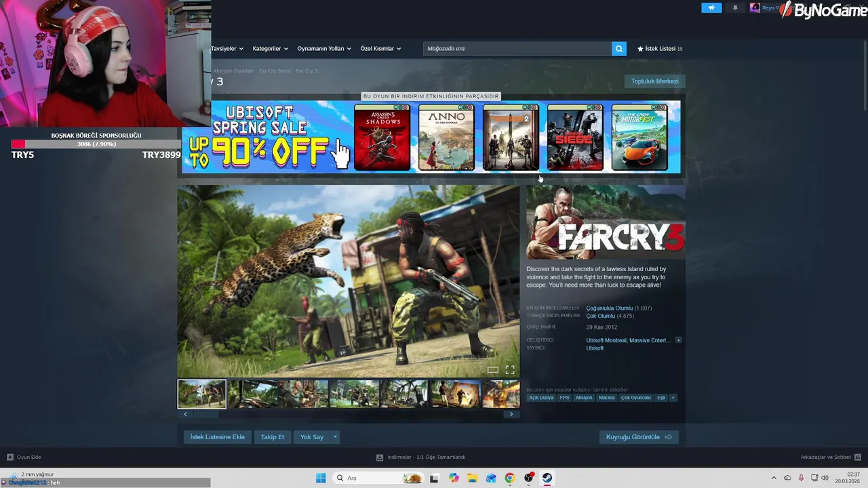Open Far Cry Serisi breadcrumb link
The image size is (868, 488).
point(275,71)
